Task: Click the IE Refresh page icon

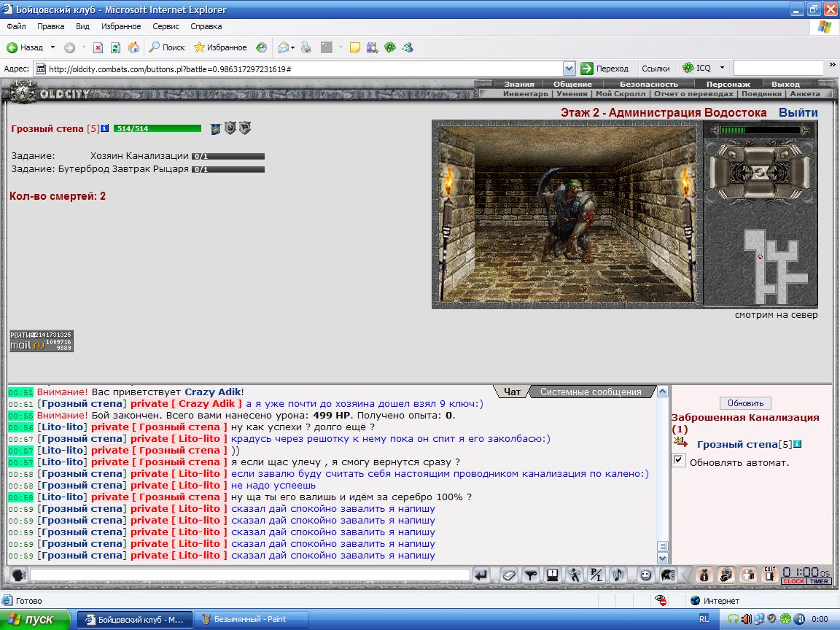Action: coord(115,47)
